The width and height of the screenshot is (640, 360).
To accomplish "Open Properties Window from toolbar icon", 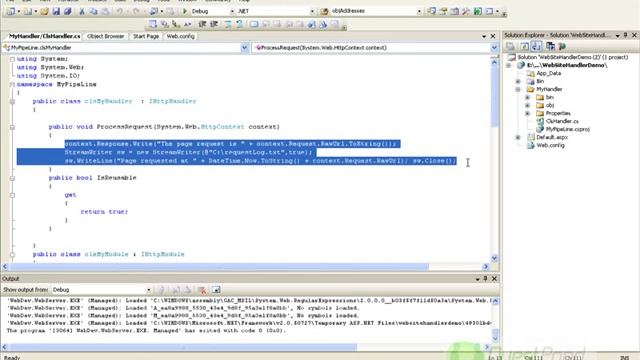I will [443, 11].
